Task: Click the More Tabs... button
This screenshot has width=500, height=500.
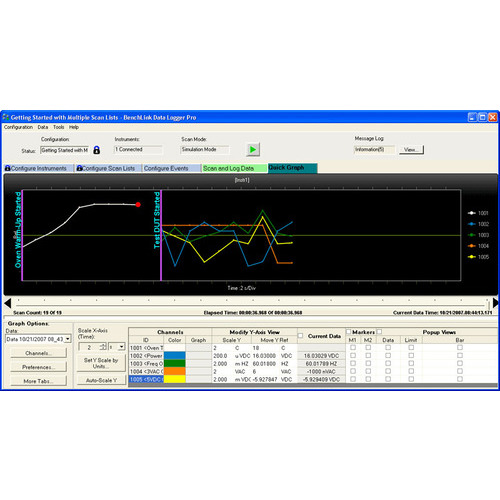Action: 38,381
